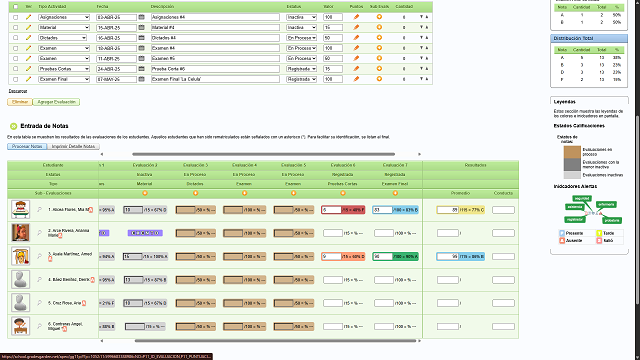Click the orange plus under Evaluación 6 column
The image size is (640, 360).
343,193
